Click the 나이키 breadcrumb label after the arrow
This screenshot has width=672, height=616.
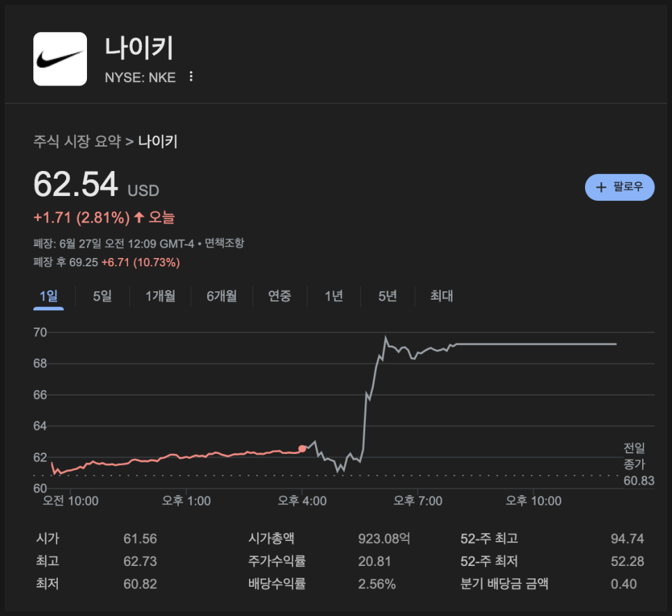[158, 141]
